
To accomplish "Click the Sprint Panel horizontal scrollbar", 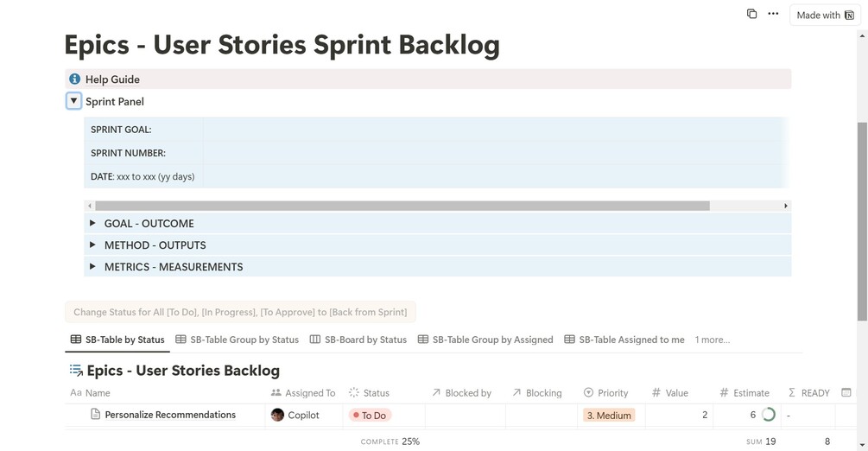I will [x=402, y=206].
